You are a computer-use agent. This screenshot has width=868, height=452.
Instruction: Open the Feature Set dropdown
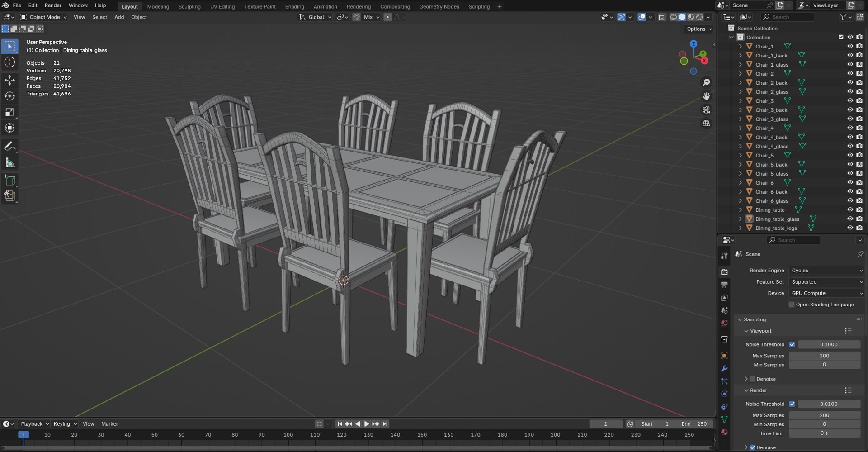(826, 282)
